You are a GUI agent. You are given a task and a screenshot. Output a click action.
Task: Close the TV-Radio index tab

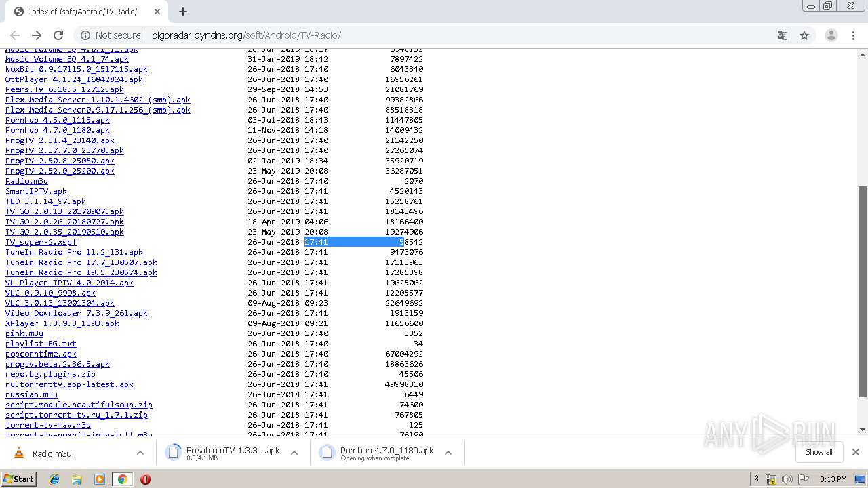[157, 12]
